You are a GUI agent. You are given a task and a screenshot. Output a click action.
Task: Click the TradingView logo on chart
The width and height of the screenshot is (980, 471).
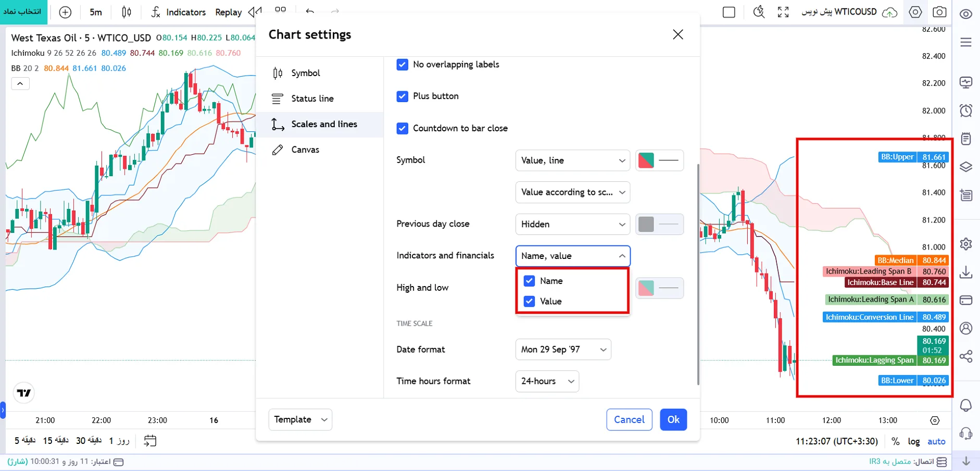pos(24,393)
